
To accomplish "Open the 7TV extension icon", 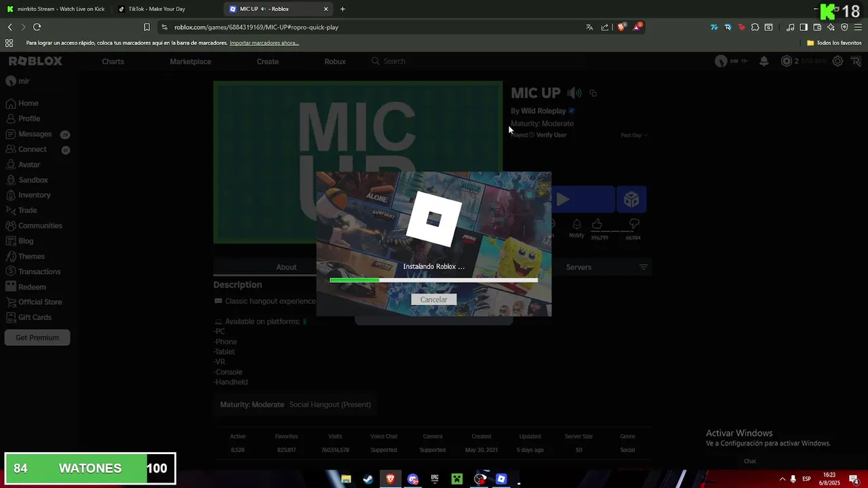I will pos(714,27).
